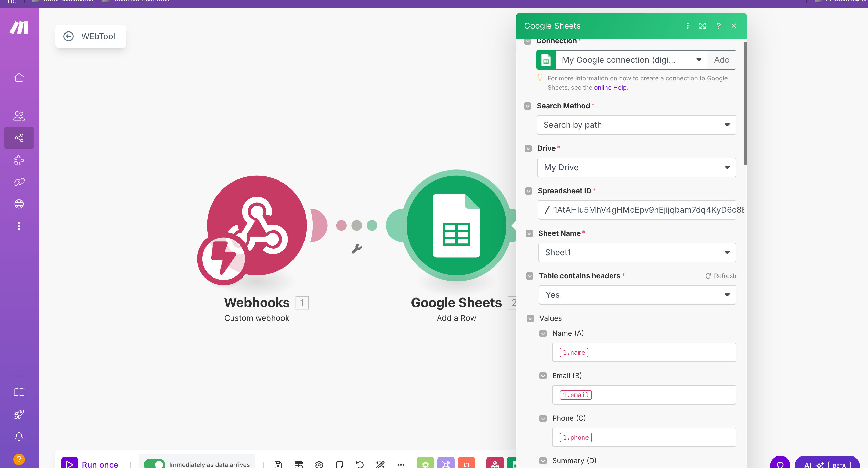Open more toolbar options ellipsis
The width and height of the screenshot is (868, 468).
coord(401,465)
